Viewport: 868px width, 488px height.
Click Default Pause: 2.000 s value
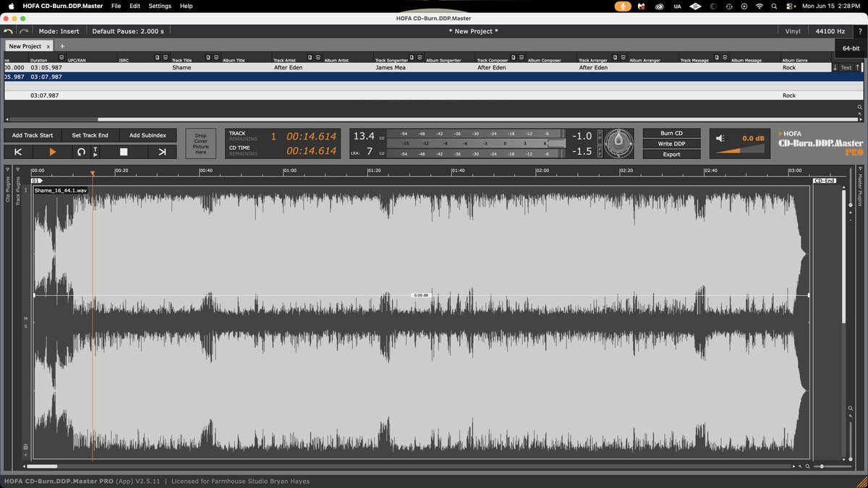[128, 31]
